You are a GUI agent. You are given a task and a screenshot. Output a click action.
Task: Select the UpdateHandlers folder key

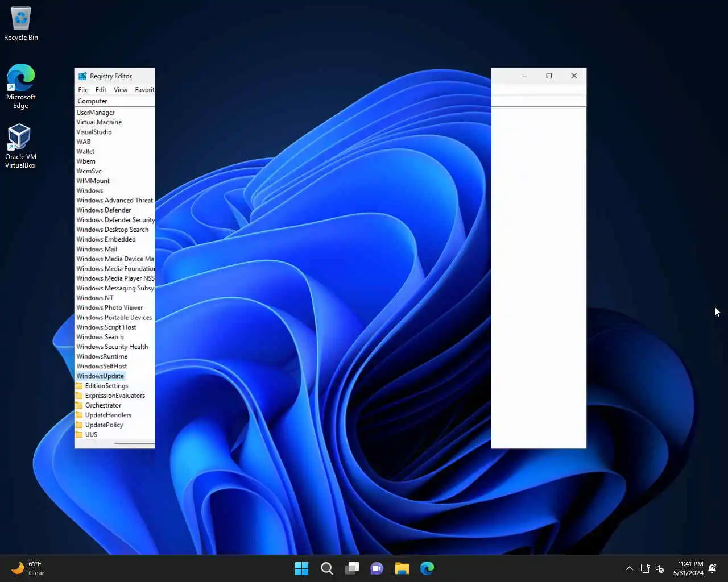point(108,415)
